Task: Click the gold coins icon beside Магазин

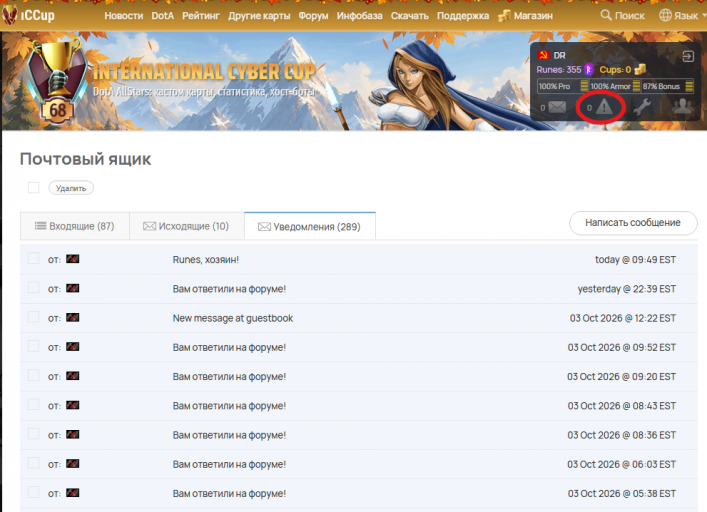Action: point(504,16)
